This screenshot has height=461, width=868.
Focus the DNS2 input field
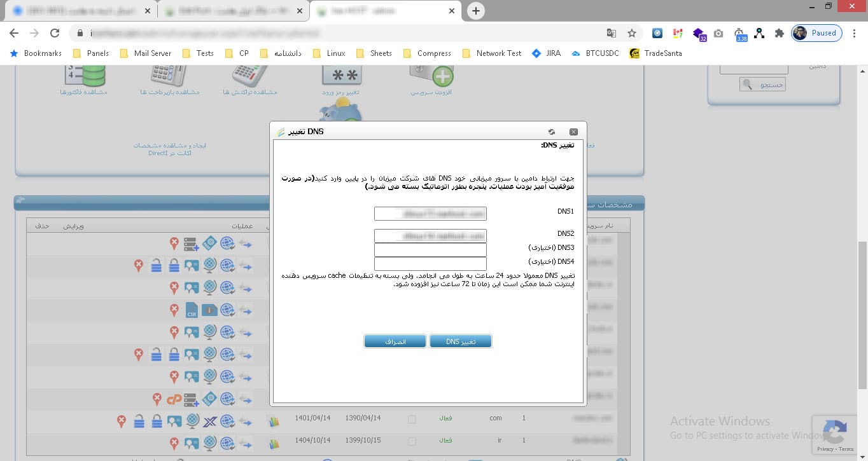point(430,235)
